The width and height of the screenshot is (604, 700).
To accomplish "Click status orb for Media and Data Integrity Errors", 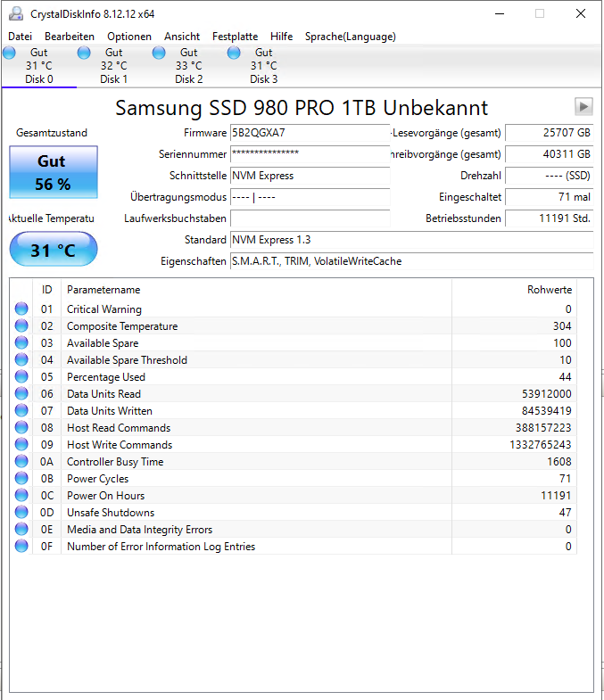I will tap(21, 529).
